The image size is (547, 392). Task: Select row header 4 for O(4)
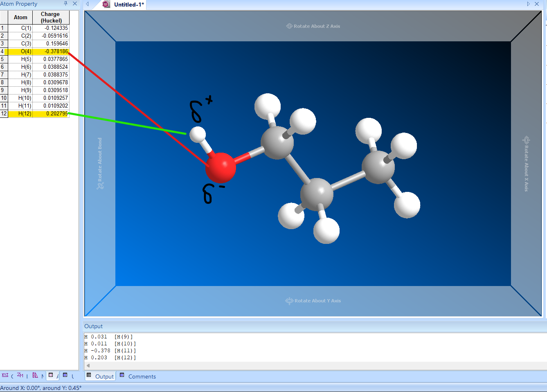click(4, 52)
